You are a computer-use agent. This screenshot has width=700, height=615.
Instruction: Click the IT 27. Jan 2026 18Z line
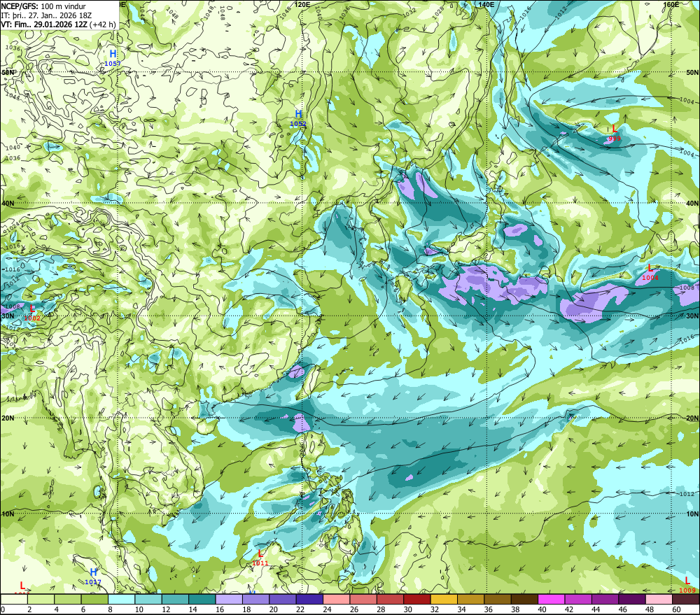pos(46,15)
